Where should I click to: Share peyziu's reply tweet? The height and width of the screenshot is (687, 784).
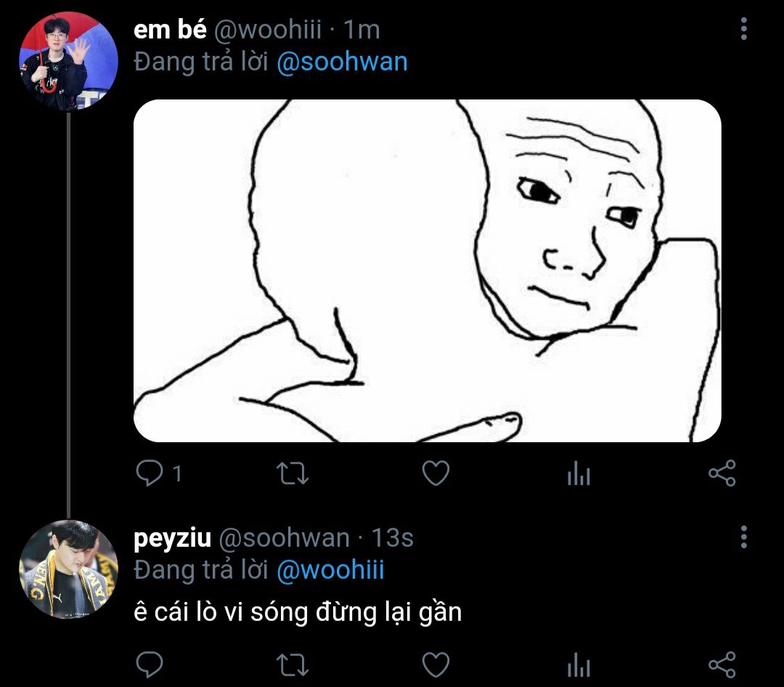[722, 664]
